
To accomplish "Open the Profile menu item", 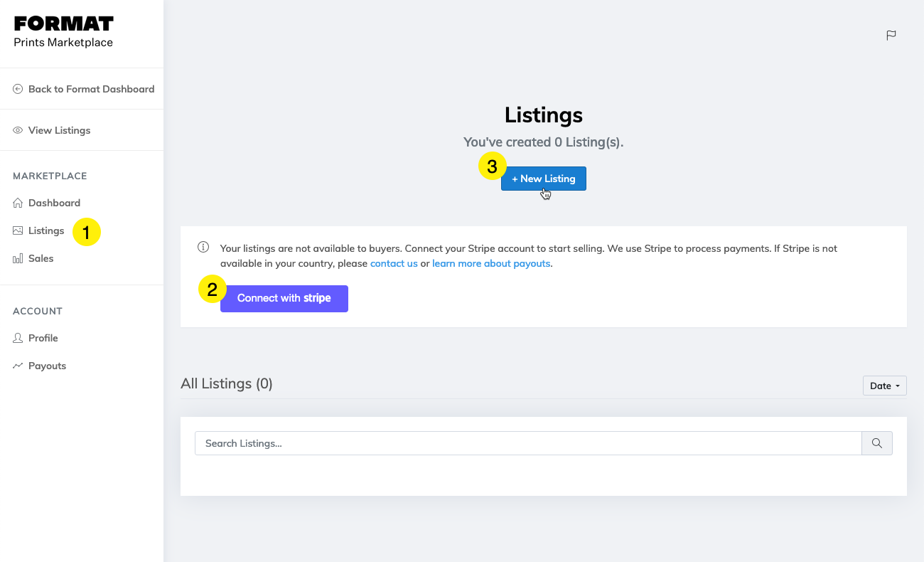I will (43, 338).
